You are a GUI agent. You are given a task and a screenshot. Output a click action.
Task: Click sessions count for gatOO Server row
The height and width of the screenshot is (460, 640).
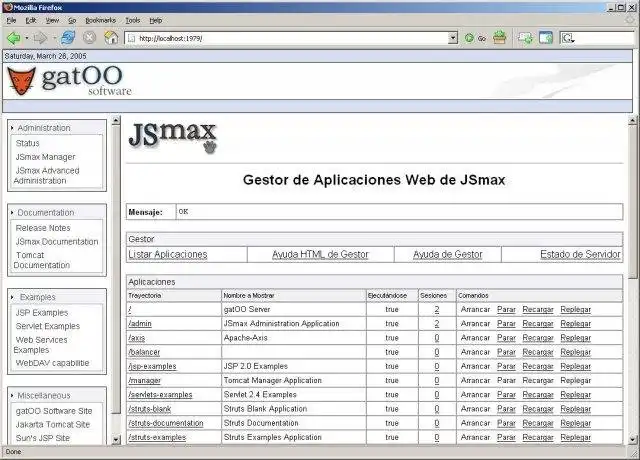[x=437, y=309]
